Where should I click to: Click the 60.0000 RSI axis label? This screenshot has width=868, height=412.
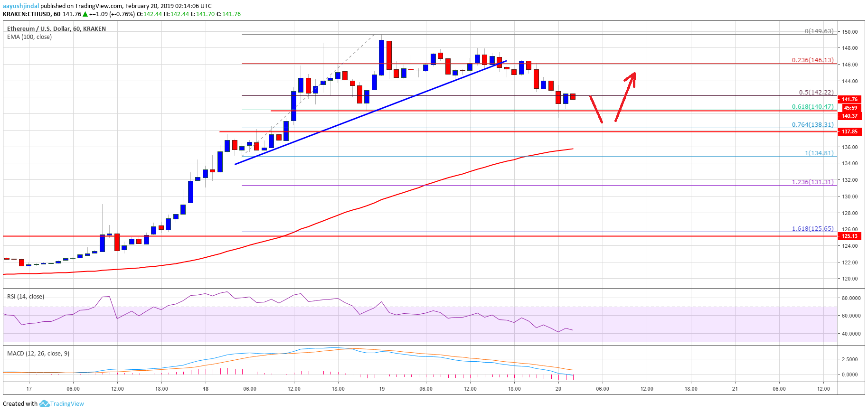851,316
